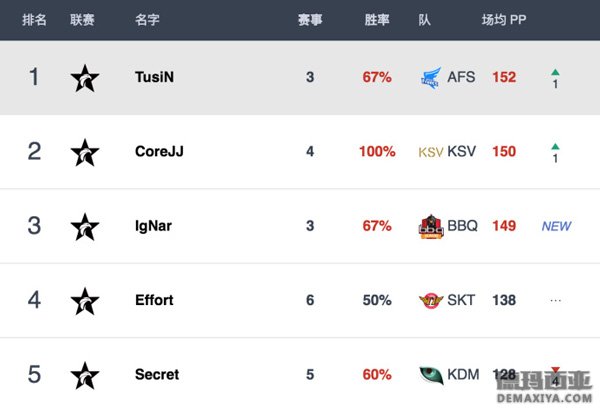Click the league star icon beside Effort
Screen dimensions: 600x410
pos(85,301)
